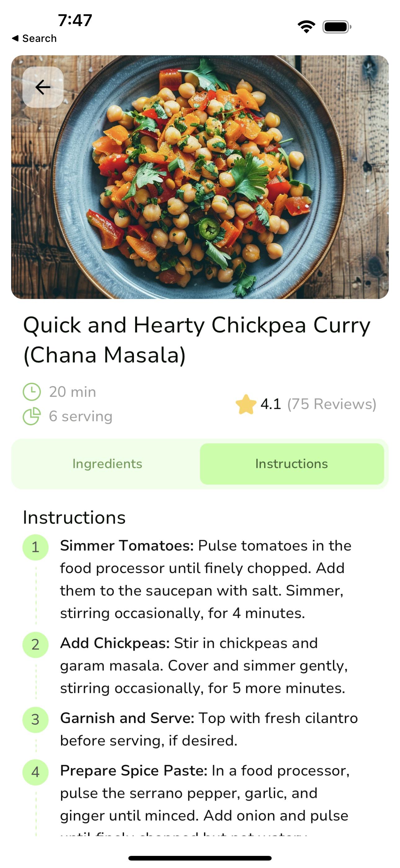Tap the clock icon beside 20 min
The width and height of the screenshot is (400, 868).
click(32, 392)
